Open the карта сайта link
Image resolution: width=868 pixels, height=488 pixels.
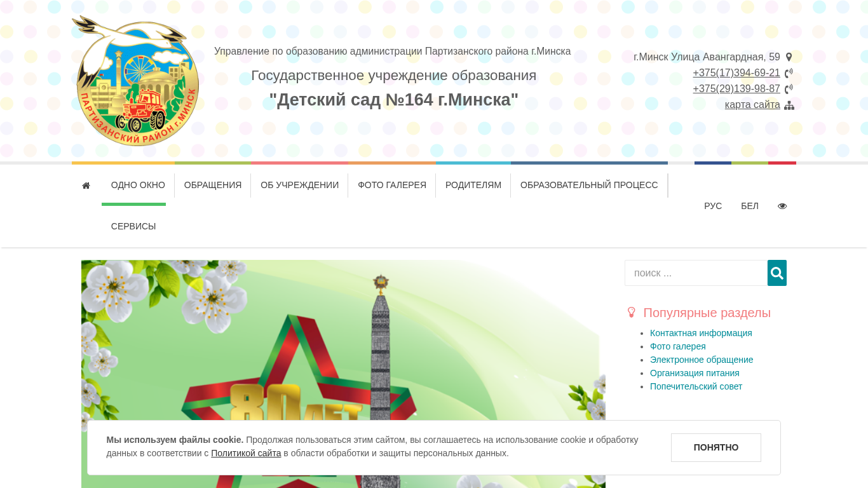tap(752, 105)
